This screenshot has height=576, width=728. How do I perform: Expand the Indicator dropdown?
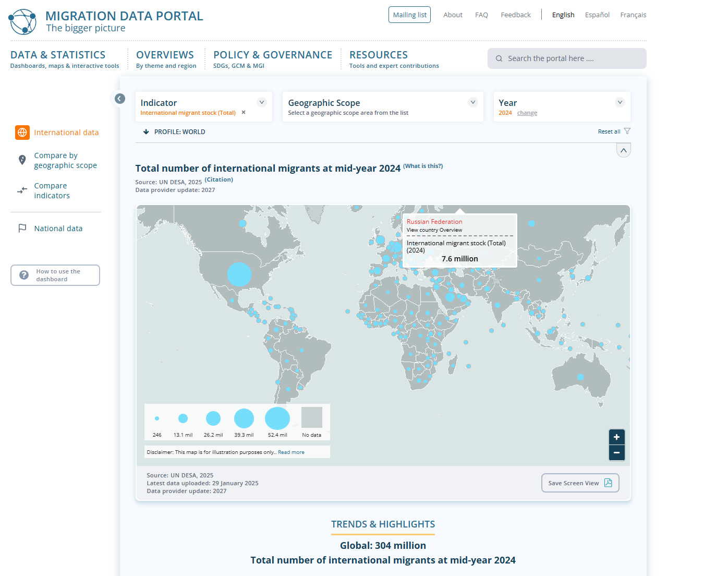[262, 102]
